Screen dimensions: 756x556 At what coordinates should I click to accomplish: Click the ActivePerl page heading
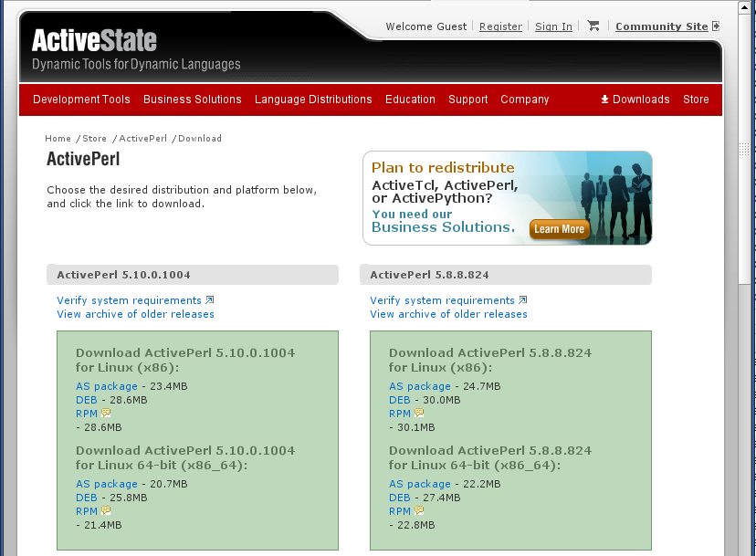(83, 159)
